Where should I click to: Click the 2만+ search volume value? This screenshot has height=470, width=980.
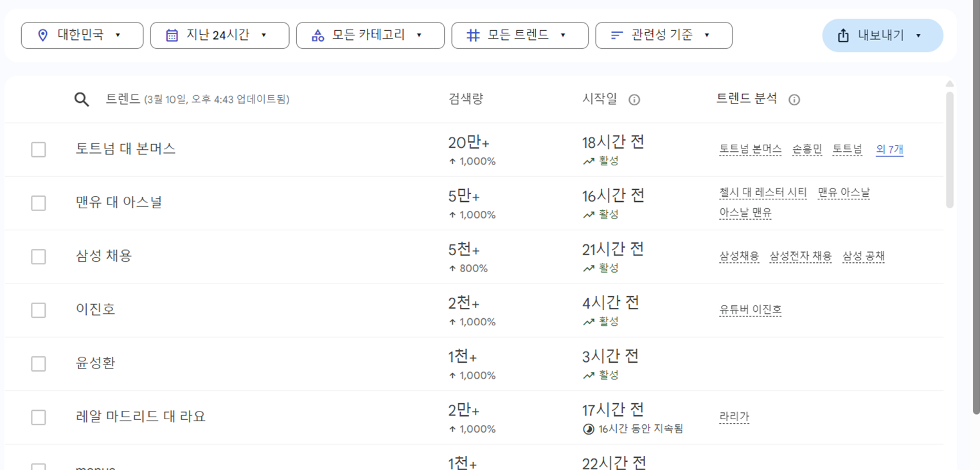(464, 410)
